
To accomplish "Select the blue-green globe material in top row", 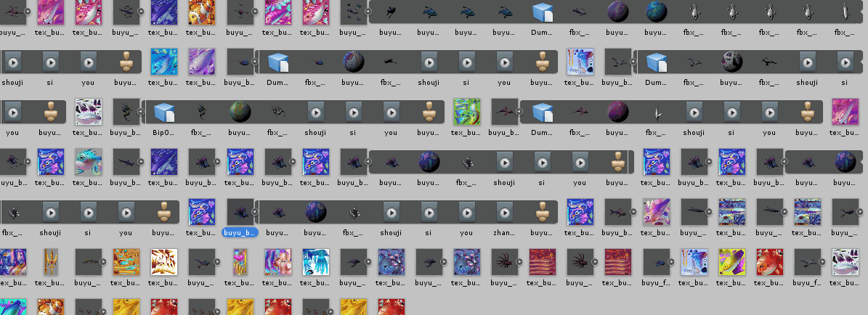I will pyautogui.click(x=656, y=12).
